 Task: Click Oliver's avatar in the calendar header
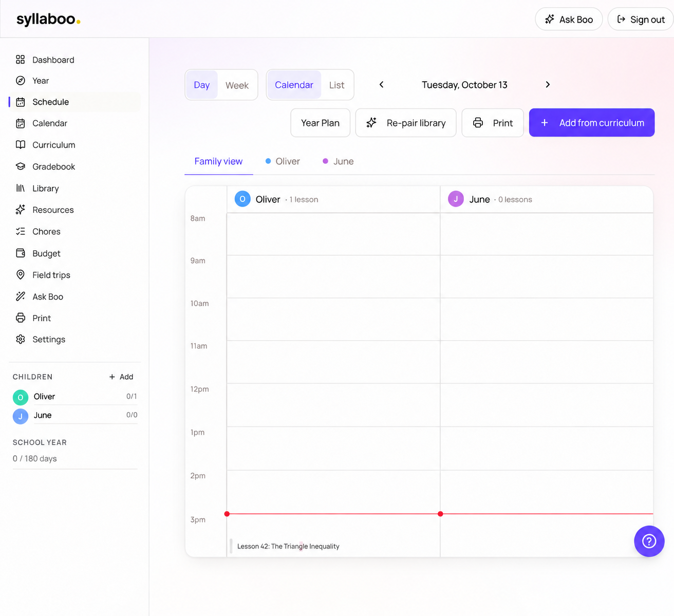[242, 199]
